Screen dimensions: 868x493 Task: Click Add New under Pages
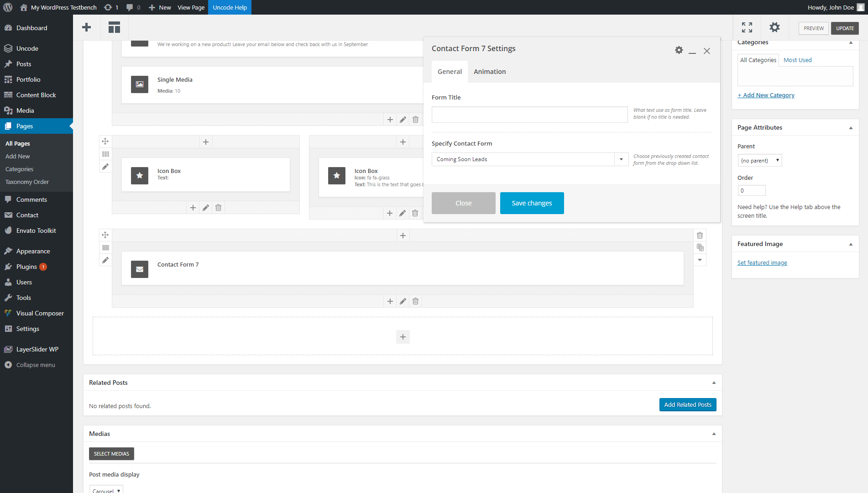click(x=17, y=156)
